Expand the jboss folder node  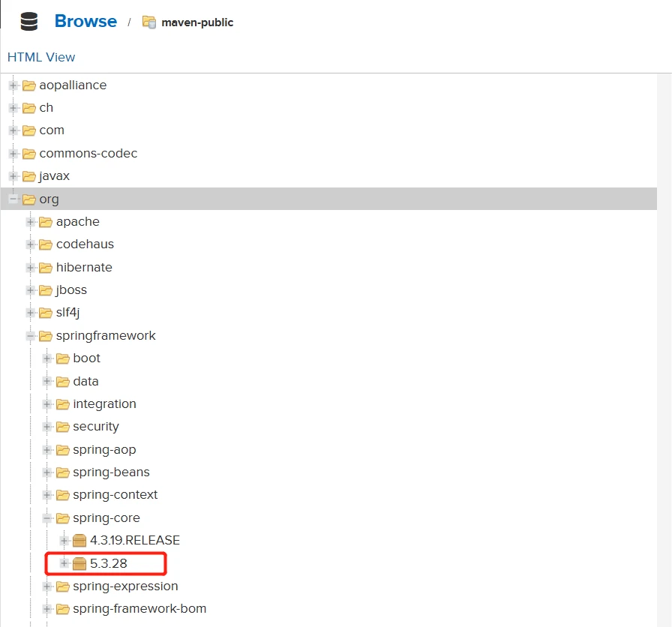coord(30,290)
